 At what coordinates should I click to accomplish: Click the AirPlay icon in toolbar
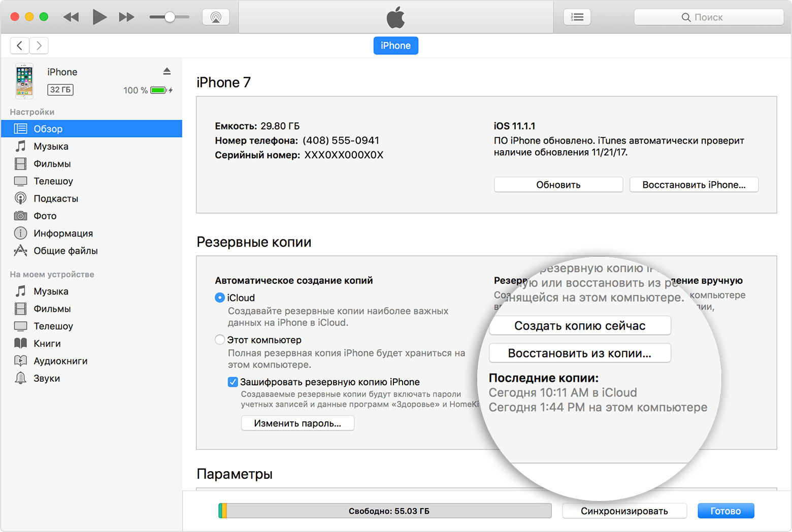216,17
